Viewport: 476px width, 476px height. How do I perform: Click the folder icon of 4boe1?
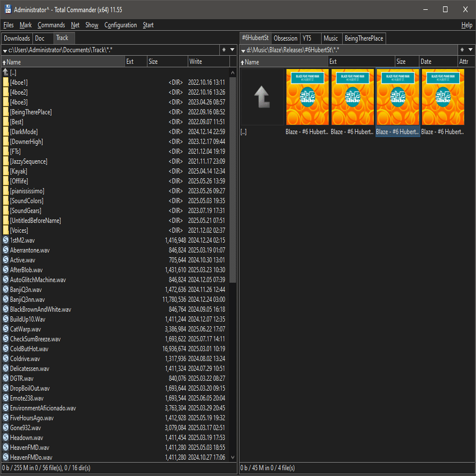5,82
